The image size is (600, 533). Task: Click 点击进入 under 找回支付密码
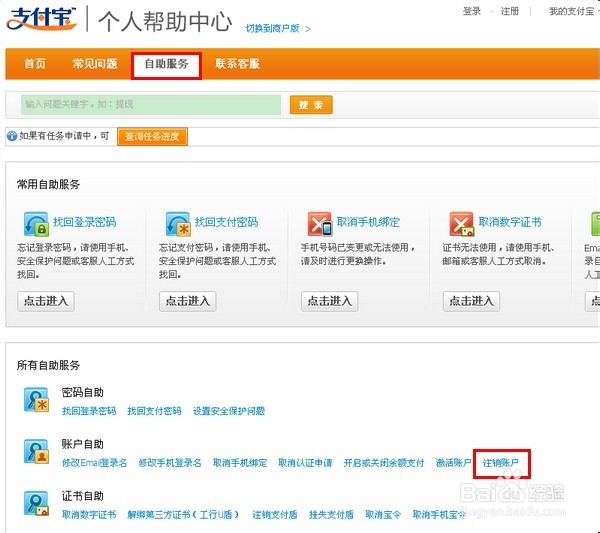[188, 301]
